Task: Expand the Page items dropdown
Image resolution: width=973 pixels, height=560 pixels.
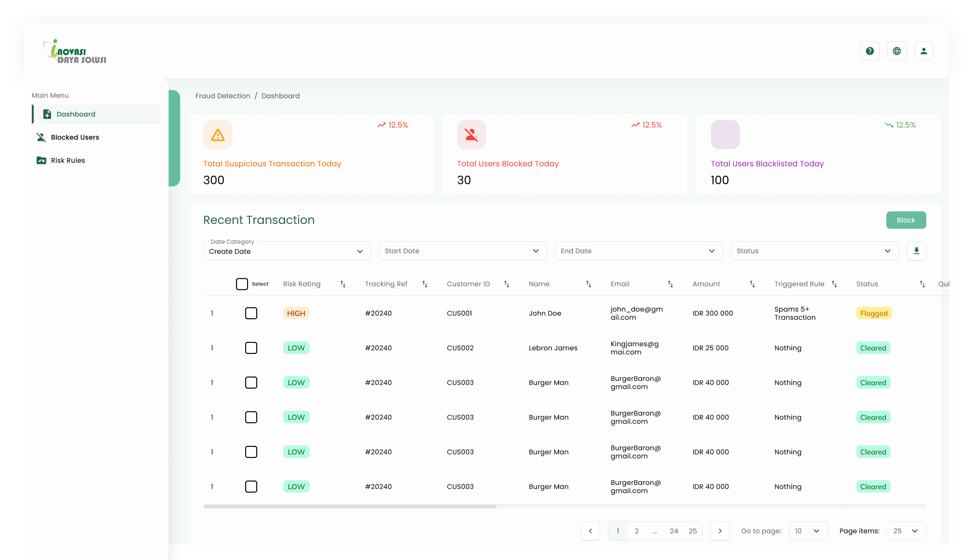Action: [906, 531]
